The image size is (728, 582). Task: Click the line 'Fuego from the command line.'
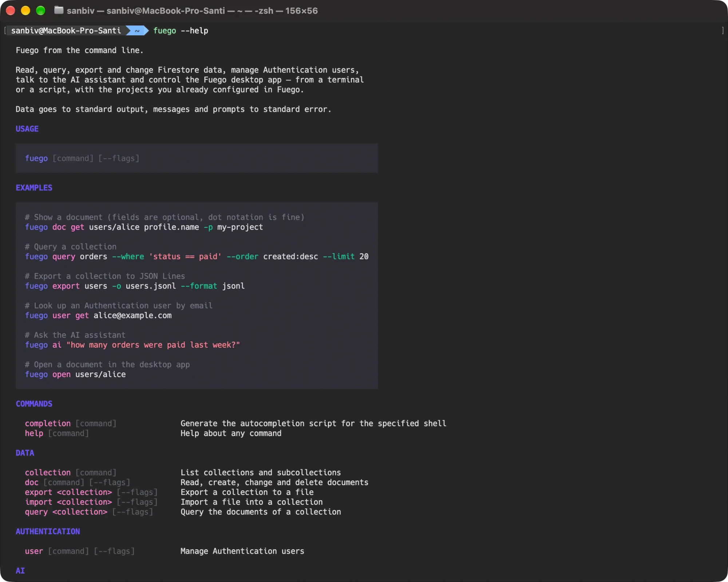pos(80,50)
